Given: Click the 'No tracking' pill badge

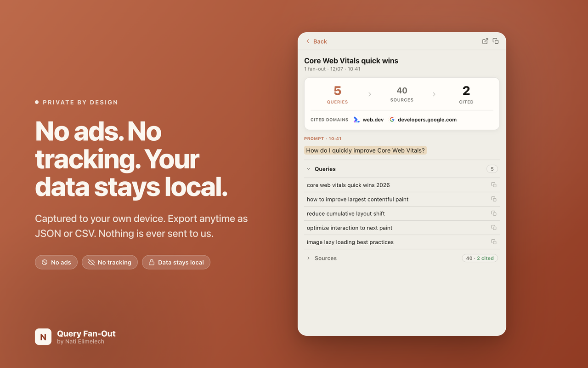Looking at the screenshot, I should coord(110,262).
